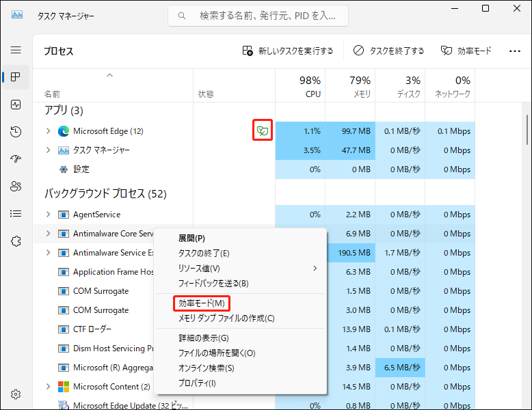This screenshot has width=532, height=410.
Task: Click the 99.7 MB memory cell
Action: (350, 131)
